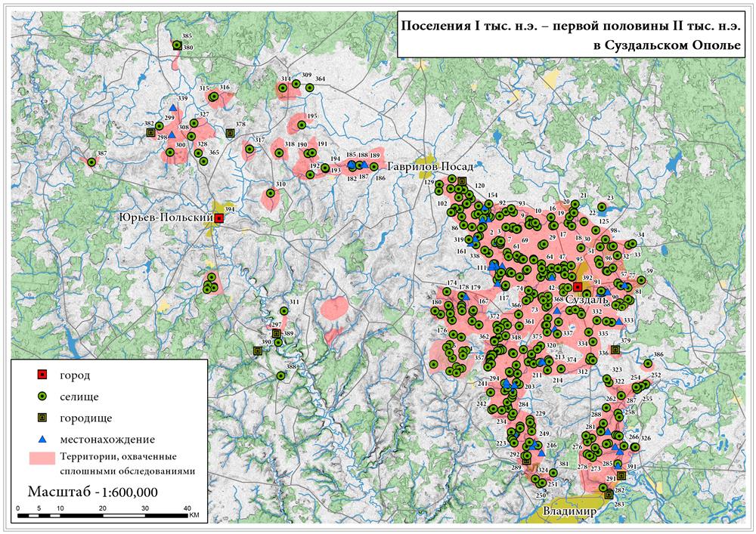This screenshot has width=756, height=534.
Task: Select the red city marker 392 at Суздаль
Action: (x=577, y=287)
